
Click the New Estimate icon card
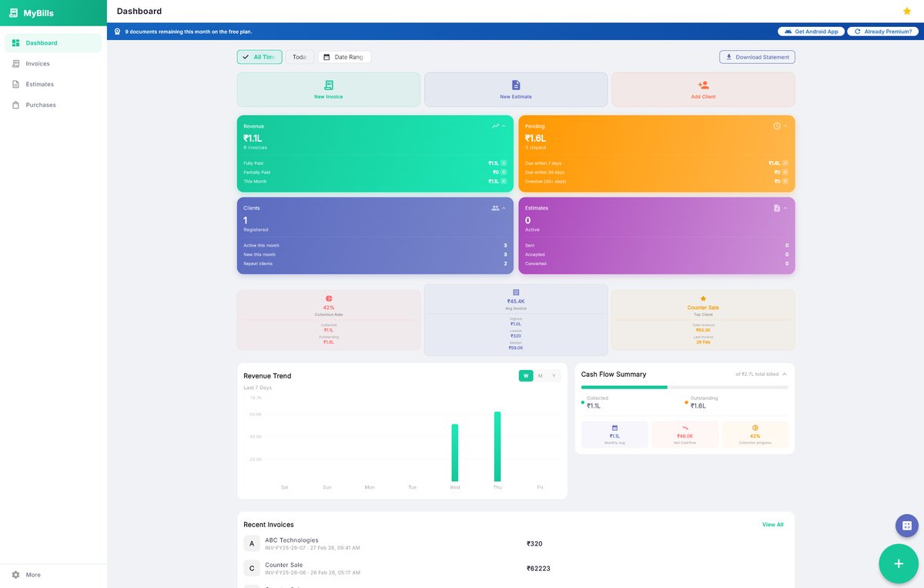coord(515,86)
